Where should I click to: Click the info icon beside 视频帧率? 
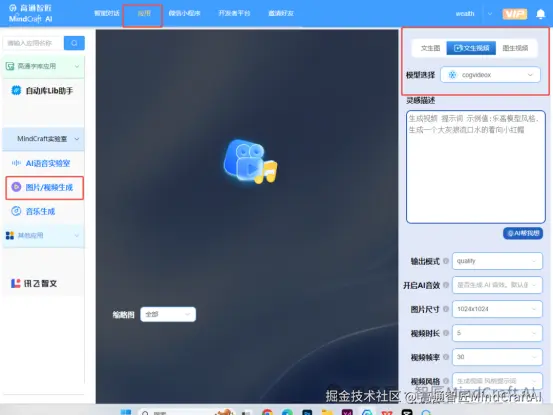click(446, 357)
